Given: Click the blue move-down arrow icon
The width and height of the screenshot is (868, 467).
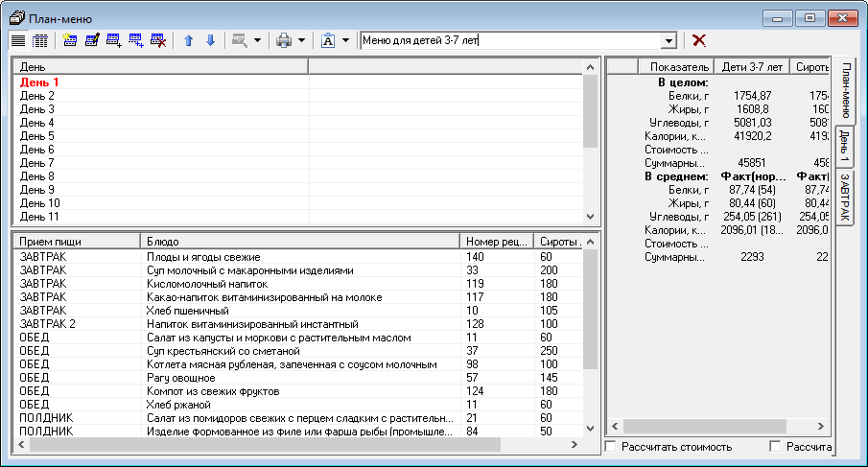Looking at the screenshot, I should [210, 40].
